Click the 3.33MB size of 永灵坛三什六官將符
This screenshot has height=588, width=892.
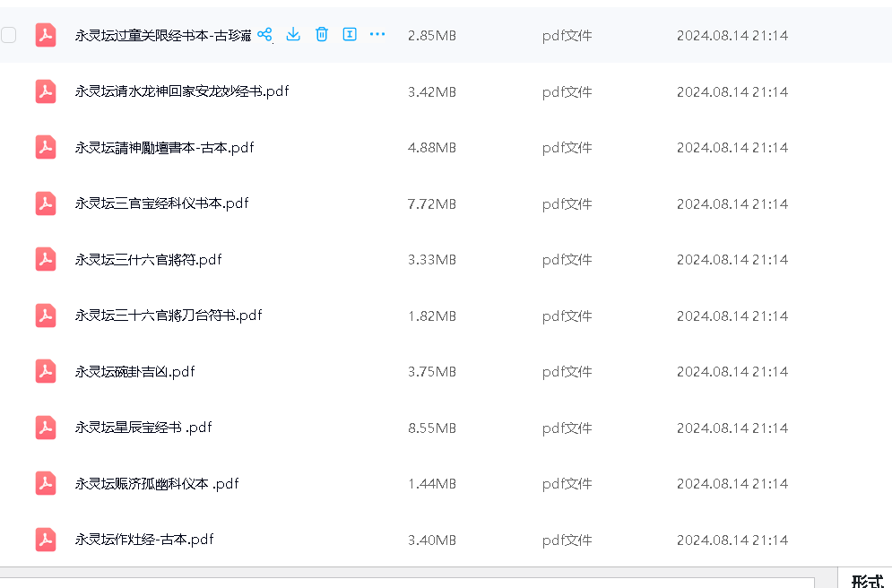(x=431, y=260)
